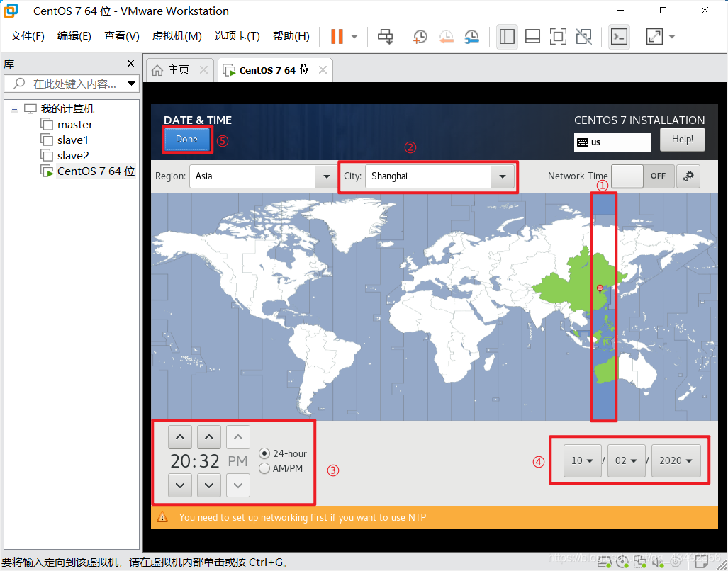Open the 帮助(H) menu
The width and height of the screenshot is (728, 571).
[291, 36]
